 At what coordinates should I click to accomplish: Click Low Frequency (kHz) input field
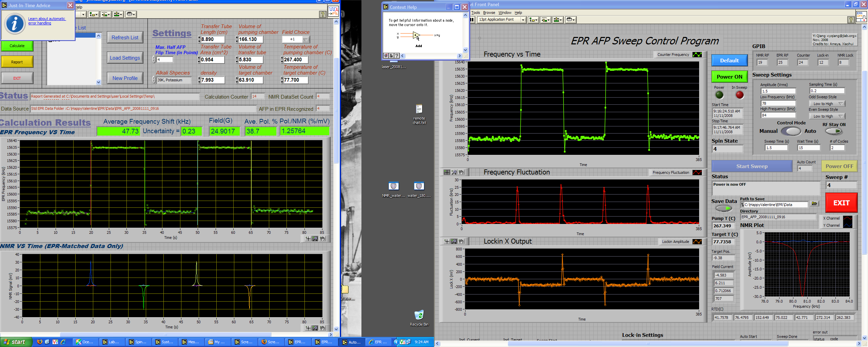pyautogui.click(x=778, y=103)
